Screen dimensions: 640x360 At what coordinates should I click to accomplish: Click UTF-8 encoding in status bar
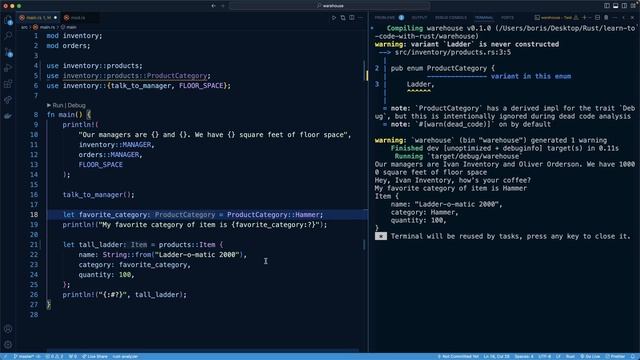pyautogui.click(x=544, y=356)
